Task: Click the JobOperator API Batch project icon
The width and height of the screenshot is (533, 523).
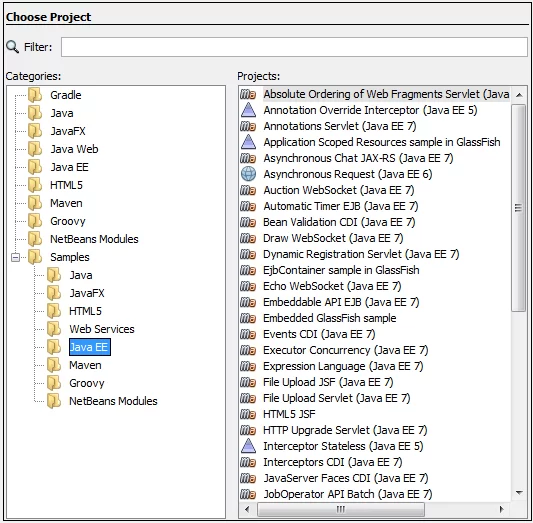Action: pos(248,494)
